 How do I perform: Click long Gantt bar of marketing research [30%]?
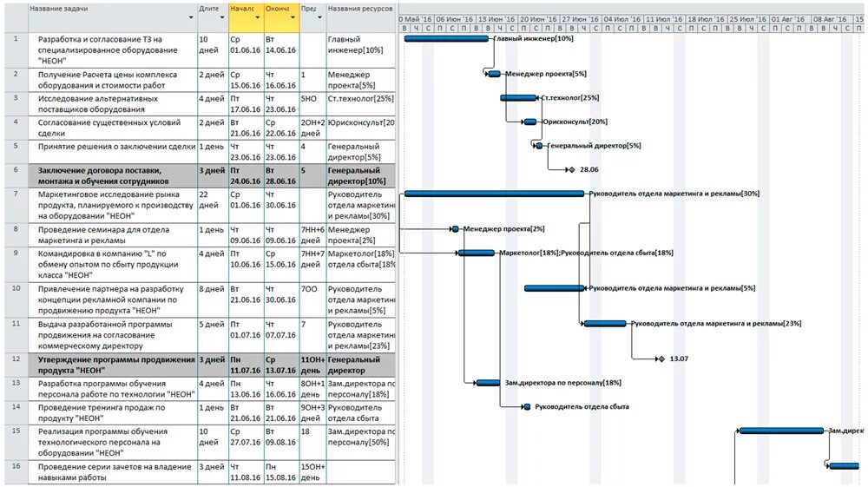(495, 194)
